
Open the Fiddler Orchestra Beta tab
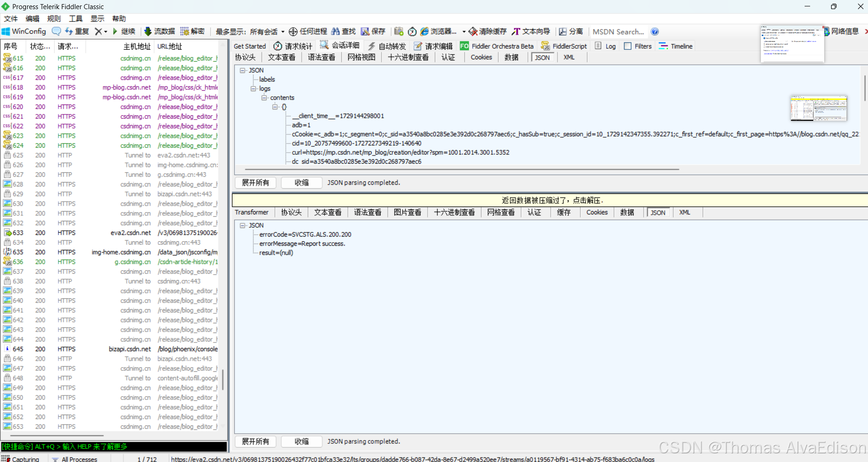click(497, 46)
